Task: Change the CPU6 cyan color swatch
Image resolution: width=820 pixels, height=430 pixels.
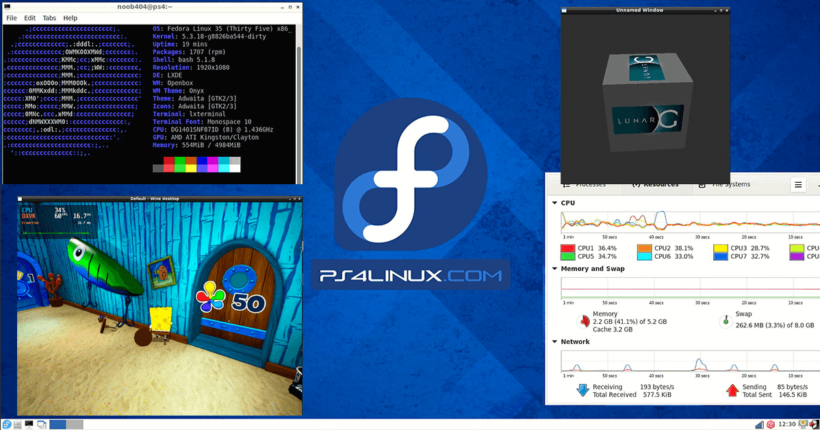Action: click(644, 256)
